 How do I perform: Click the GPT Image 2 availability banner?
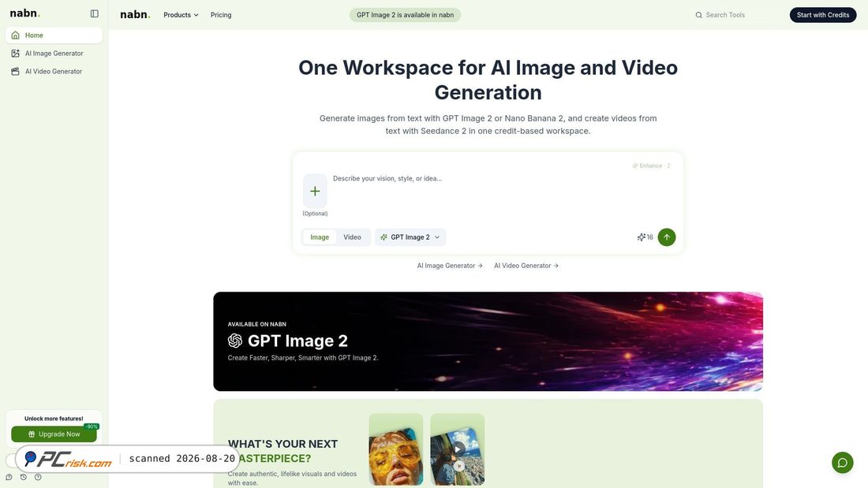[x=406, y=15]
